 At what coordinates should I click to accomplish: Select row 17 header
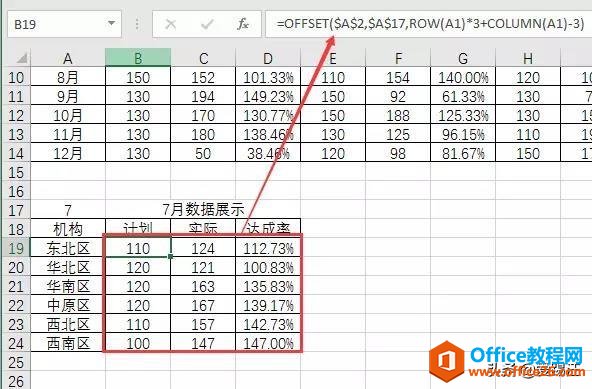[16, 210]
